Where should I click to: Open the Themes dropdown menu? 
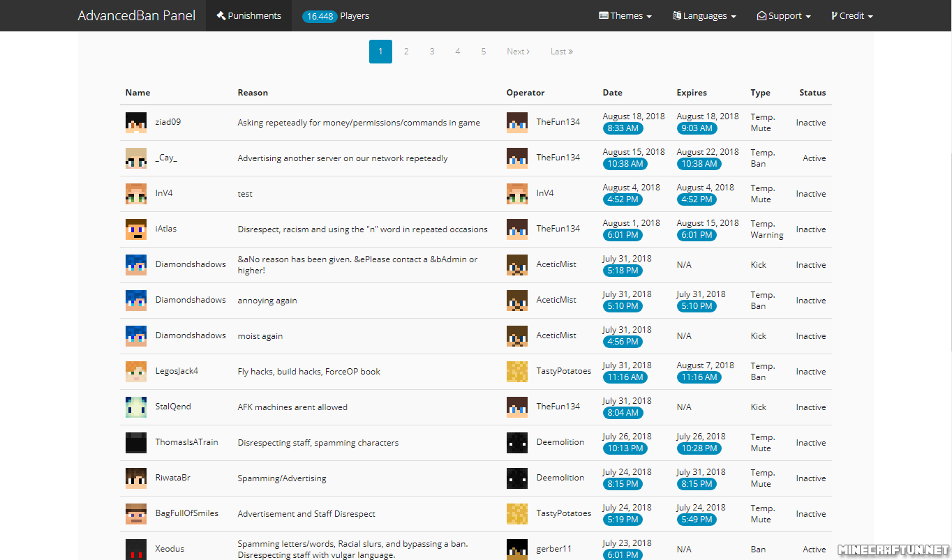coord(625,15)
